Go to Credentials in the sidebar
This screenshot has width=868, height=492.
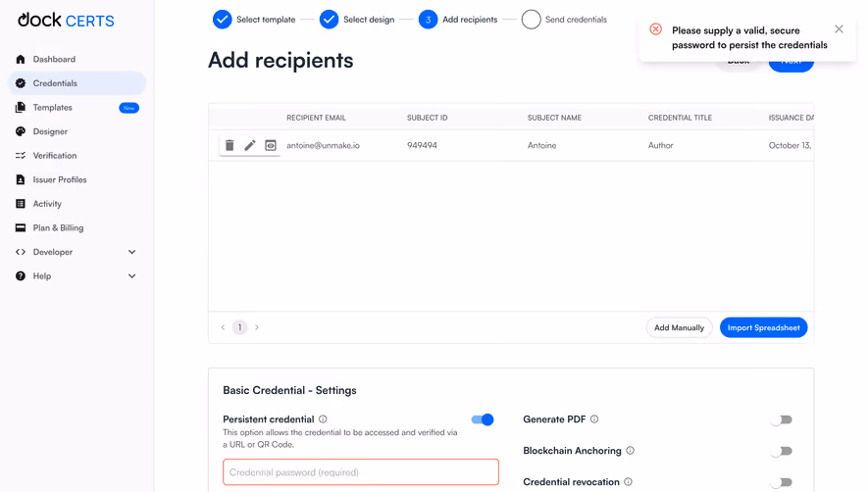[x=77, y=83]
